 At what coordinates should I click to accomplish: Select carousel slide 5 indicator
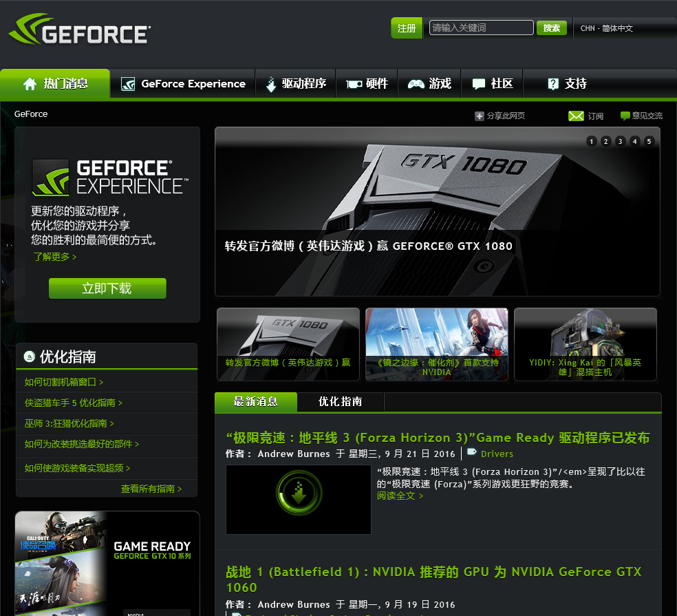tap(649, 141)
